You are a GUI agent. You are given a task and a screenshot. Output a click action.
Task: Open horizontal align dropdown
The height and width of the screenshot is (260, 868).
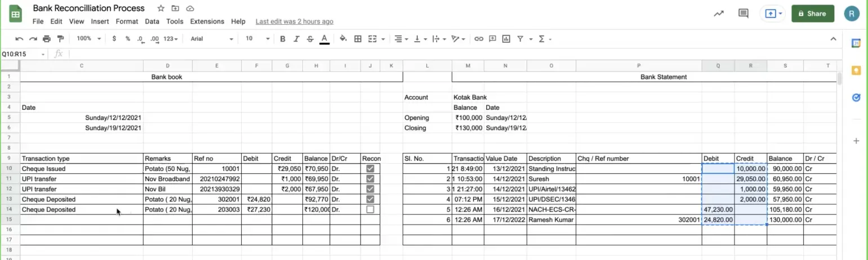(x=401, y=39)
